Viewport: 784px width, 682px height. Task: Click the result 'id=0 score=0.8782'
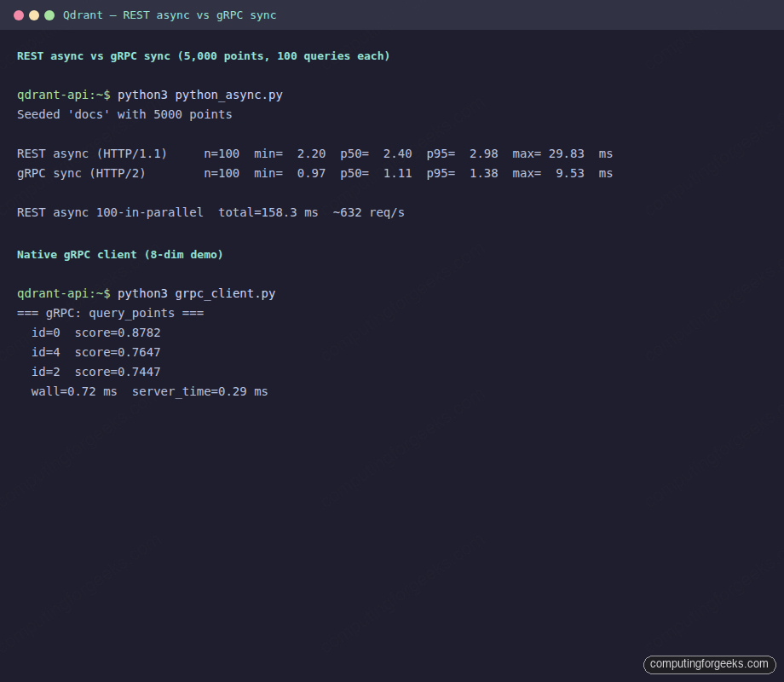pos(96,332)
